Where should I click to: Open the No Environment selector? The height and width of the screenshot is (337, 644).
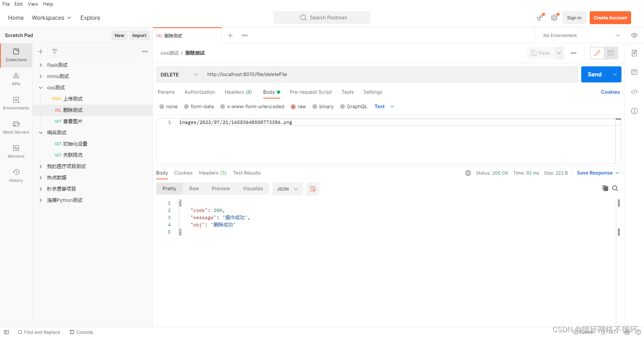(x=581, y=35)
